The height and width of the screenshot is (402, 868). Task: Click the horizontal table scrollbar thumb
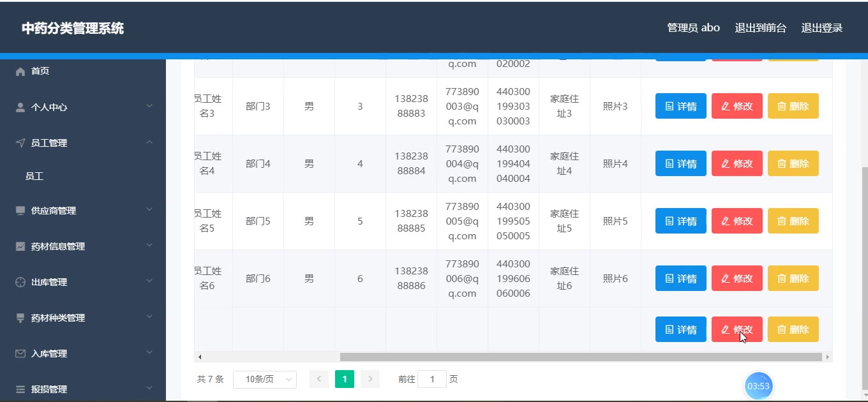(581, 357)
